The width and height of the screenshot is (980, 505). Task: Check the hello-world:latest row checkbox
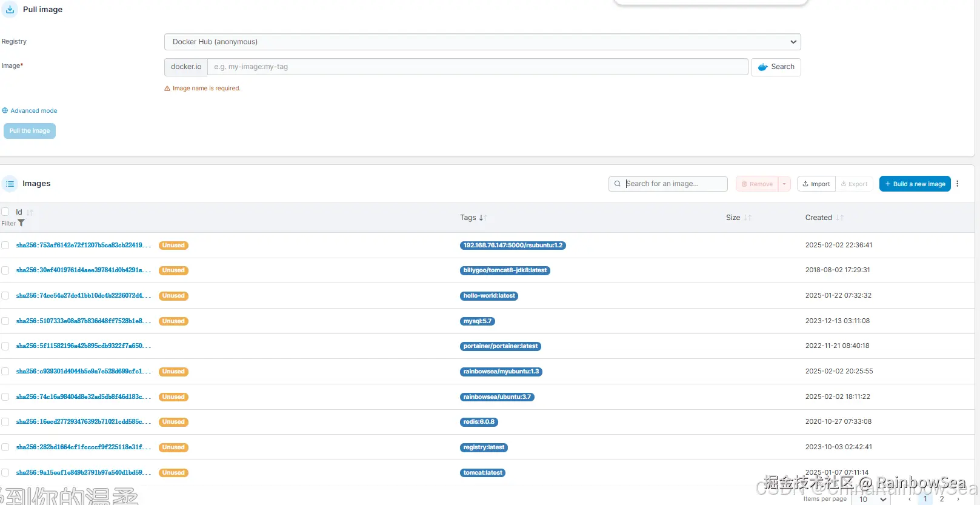click(5, 296)
